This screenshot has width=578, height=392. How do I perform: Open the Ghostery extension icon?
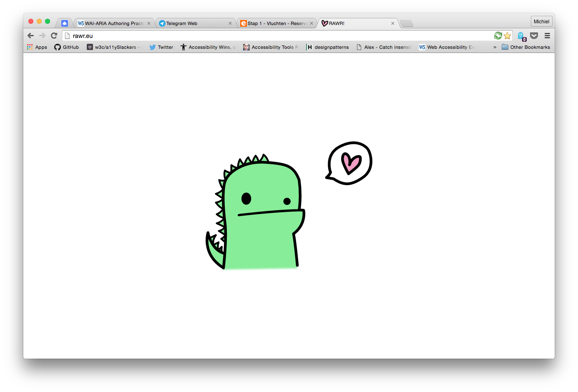coord(521,36)
